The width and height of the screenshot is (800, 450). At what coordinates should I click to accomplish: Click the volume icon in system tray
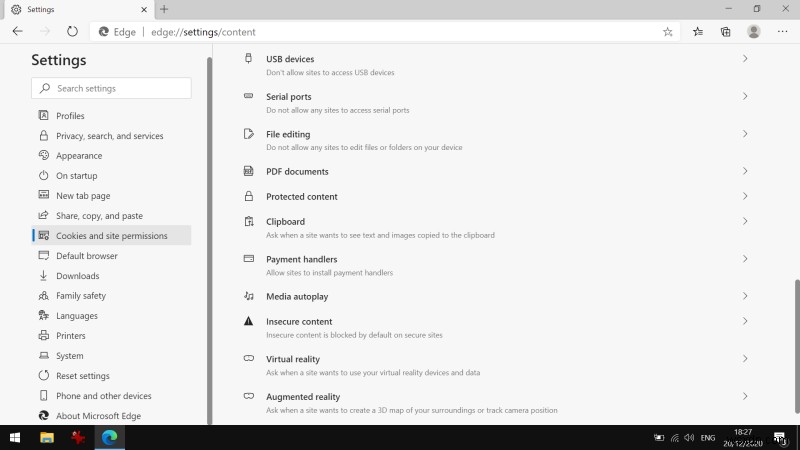point(689,438)
